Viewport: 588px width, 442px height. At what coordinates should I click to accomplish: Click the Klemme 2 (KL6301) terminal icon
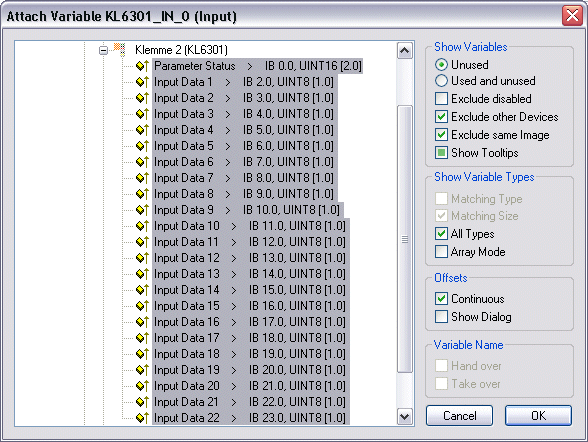pyautogui.click(x=119, y=49)
